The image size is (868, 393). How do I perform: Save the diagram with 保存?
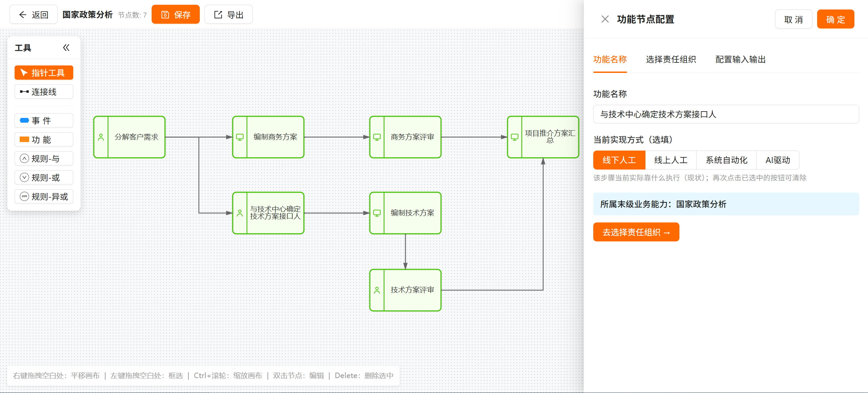(176, 15)
